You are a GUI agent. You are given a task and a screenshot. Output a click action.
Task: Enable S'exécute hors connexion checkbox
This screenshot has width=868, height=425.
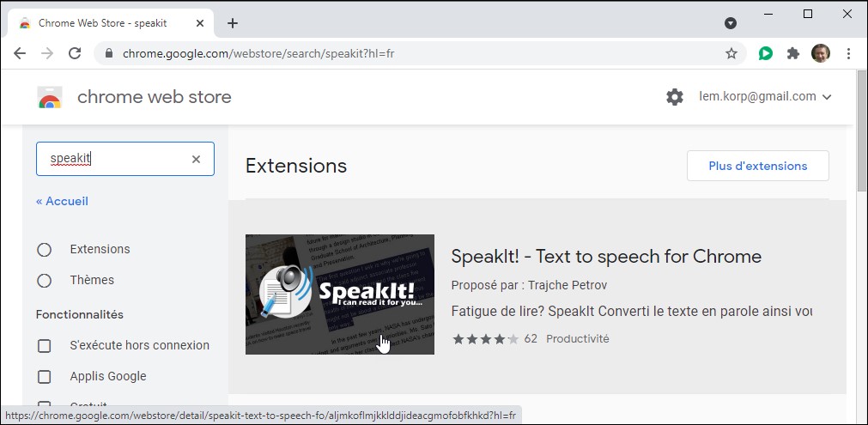pyautogui.click(x=45, y=346)
